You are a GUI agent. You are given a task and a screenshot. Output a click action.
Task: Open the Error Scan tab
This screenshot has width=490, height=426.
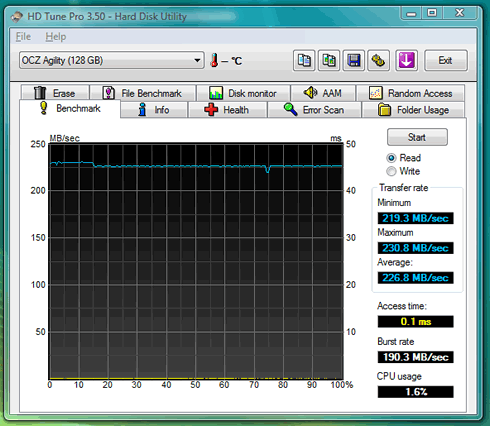[x=314, y=110]
